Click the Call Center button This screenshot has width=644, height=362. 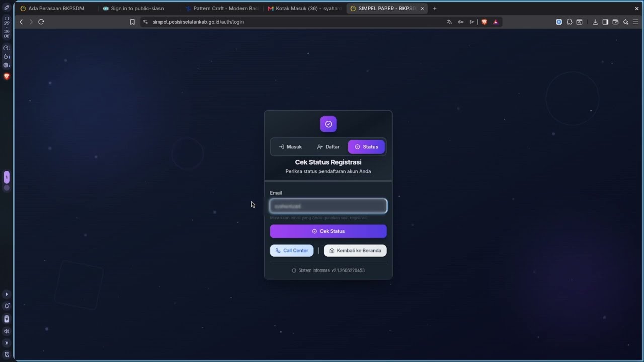click(292, 251)
